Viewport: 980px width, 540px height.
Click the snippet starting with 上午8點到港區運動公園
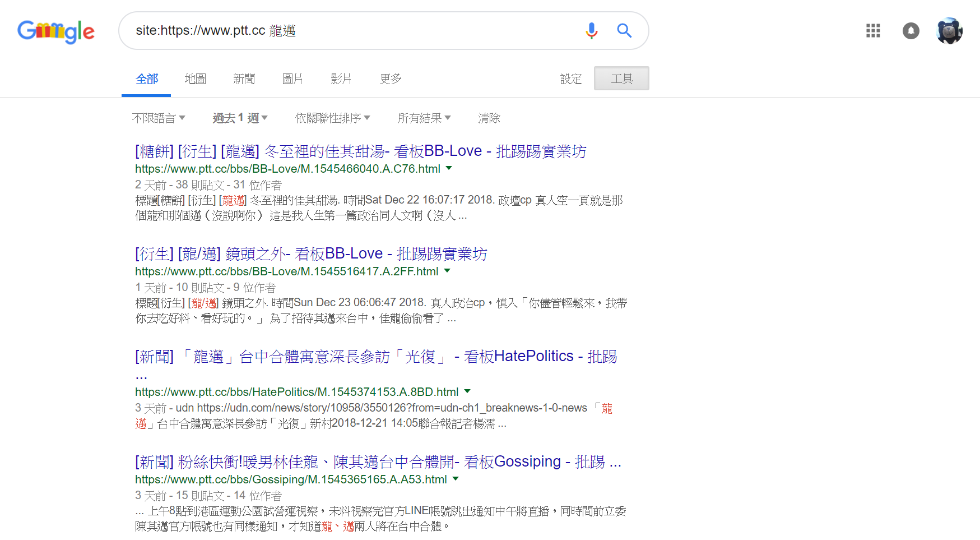tap(381, 519)
